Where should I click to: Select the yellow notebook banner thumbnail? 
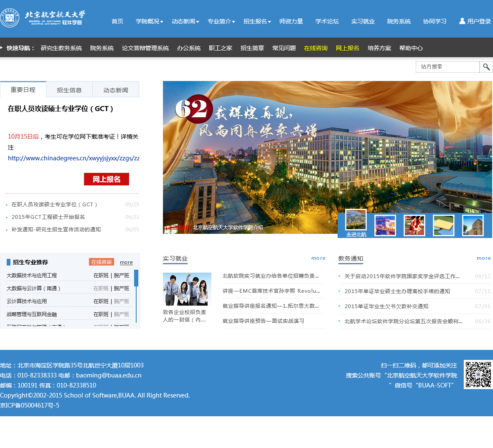(x=444, y=225)
